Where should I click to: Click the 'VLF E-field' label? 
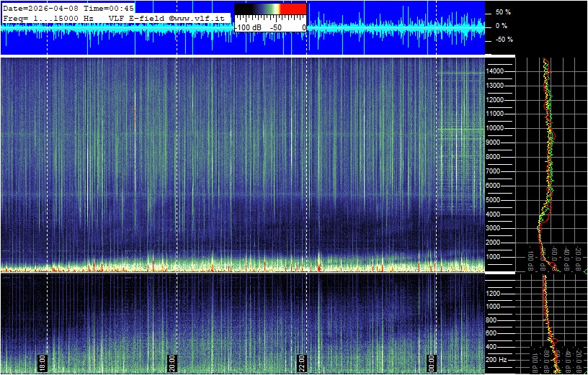[136, 17]
